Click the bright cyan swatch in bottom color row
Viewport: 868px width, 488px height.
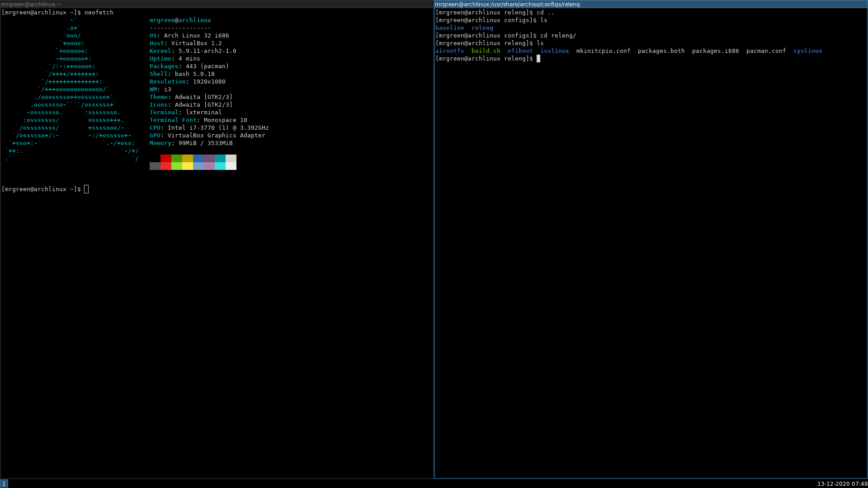220,166
